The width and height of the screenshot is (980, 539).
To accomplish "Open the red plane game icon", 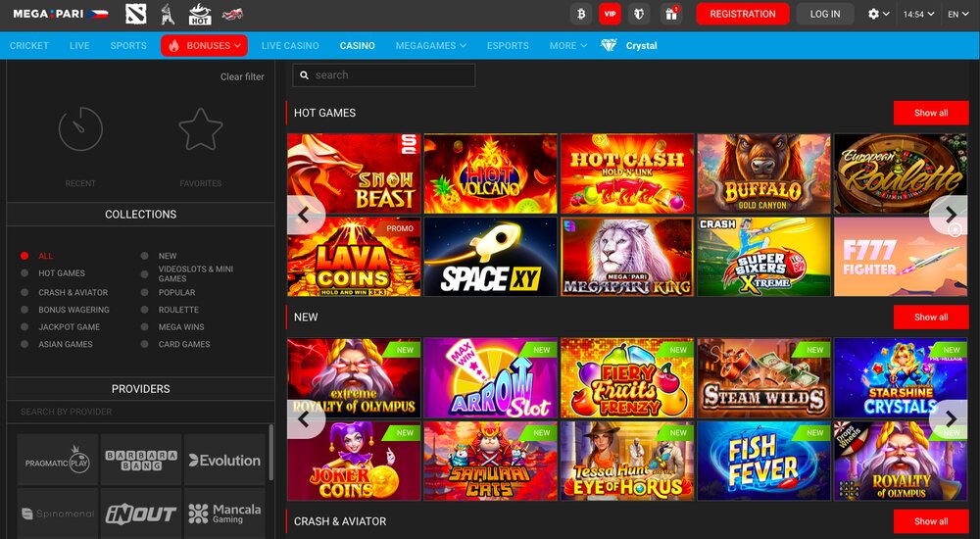I will (x=232, y=14).
